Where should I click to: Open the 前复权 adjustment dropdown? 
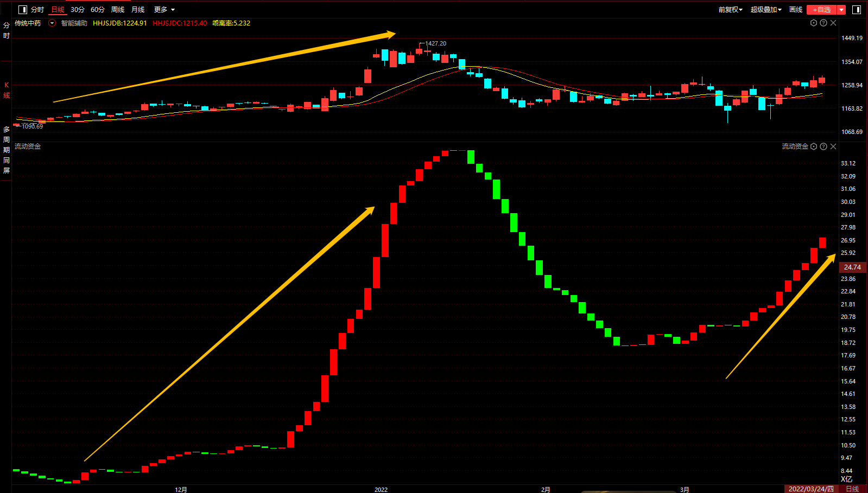click(x=730, y=10)
